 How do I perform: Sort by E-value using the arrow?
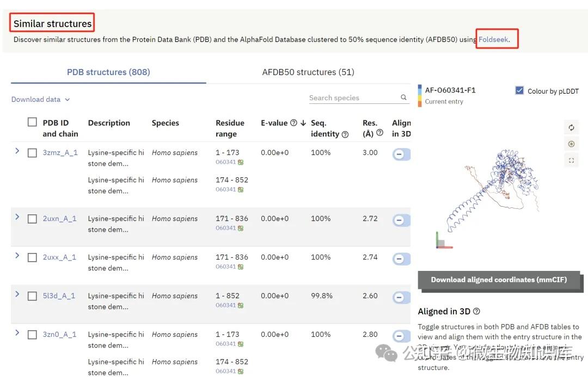click(x=303, y=123)
